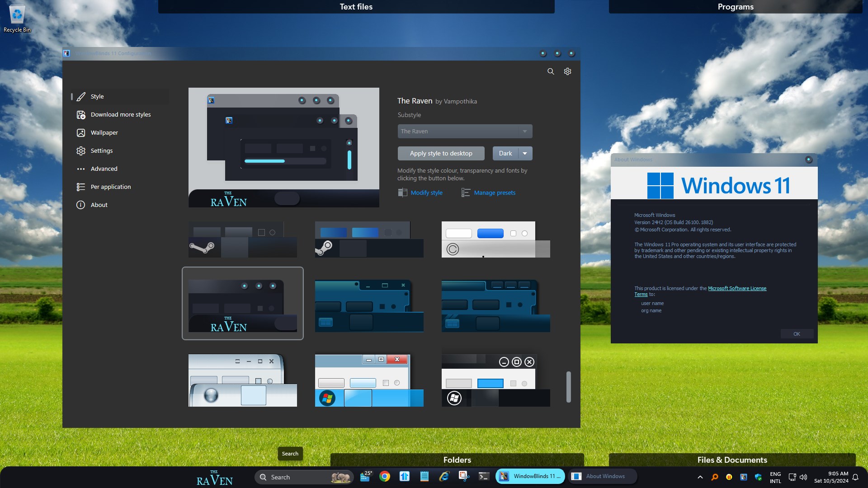Open the Settings sidebar item
868x488 pixels.
point(120,150)
